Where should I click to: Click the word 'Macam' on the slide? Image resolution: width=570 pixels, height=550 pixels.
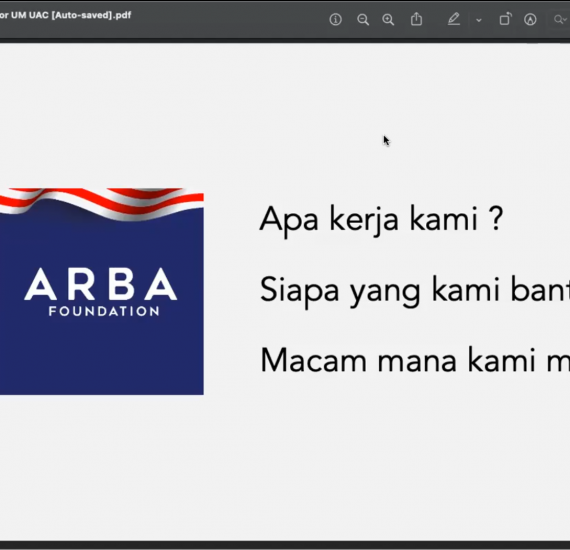tap(314, 361)
